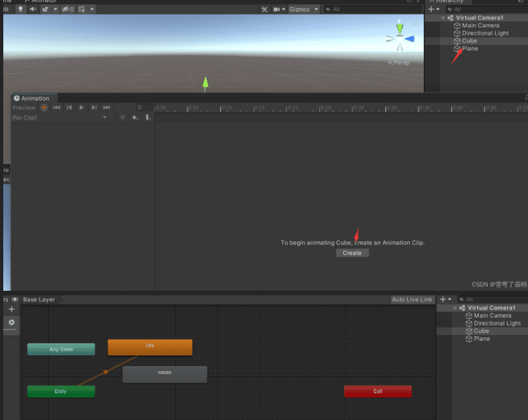
Task: Toggle Preview mode in Animation window
Action: 24,107
